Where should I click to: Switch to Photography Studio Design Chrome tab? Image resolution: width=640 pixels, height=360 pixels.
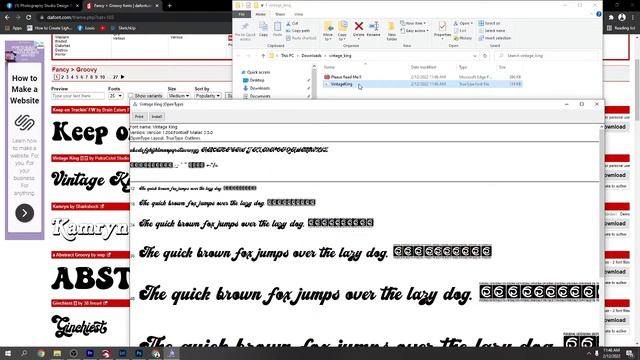coord(42,6)
